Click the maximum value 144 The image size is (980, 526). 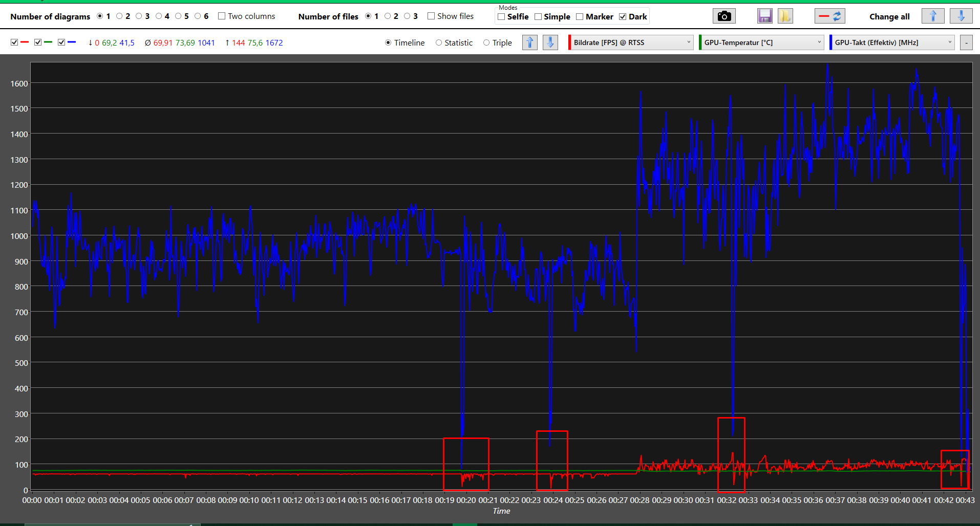[239, 43]
